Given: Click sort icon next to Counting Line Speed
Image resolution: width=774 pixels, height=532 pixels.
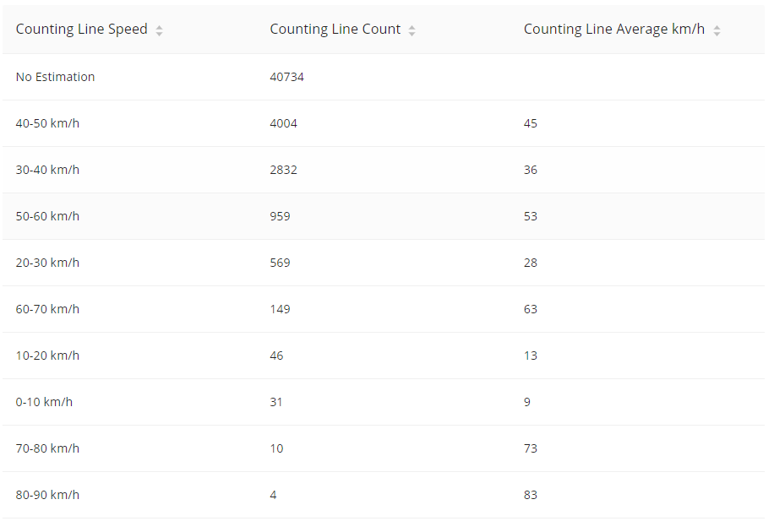Looking at the screenshot, I should coord(159,30).
